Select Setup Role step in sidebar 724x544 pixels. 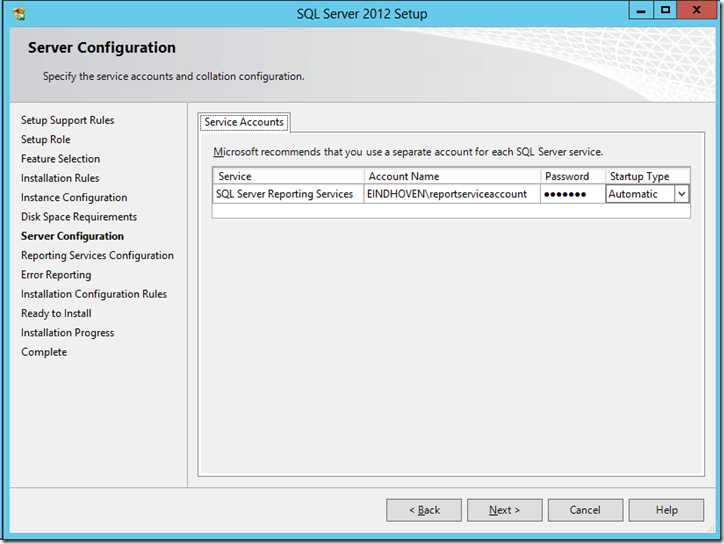click(46, 139)
